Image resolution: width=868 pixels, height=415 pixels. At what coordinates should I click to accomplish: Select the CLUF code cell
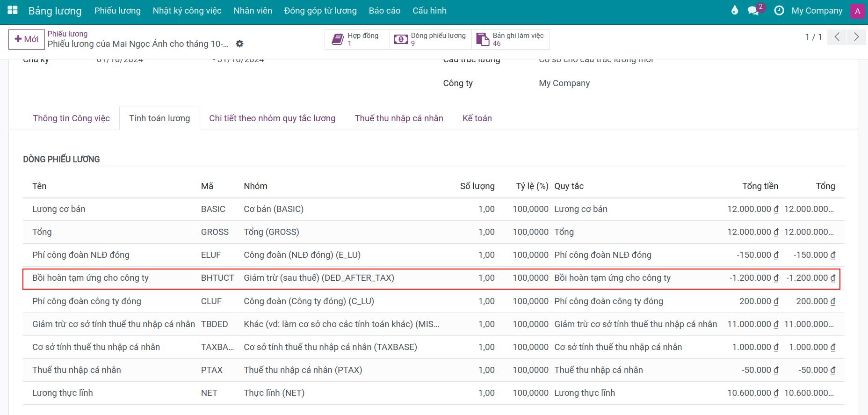[211, 301]
